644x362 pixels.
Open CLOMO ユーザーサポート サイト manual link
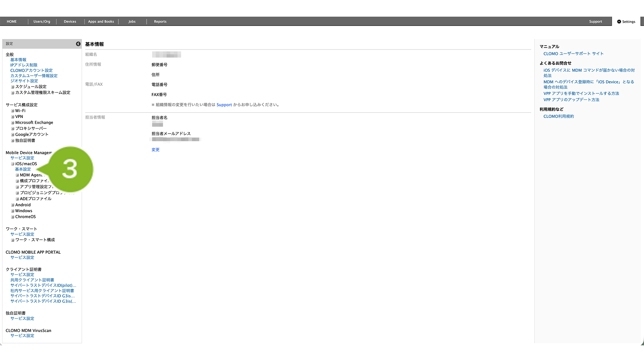(573, 54)
